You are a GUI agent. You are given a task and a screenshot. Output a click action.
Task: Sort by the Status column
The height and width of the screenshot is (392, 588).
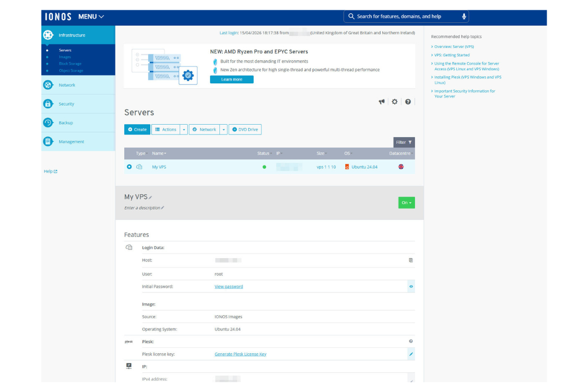(x=265, y=154)
